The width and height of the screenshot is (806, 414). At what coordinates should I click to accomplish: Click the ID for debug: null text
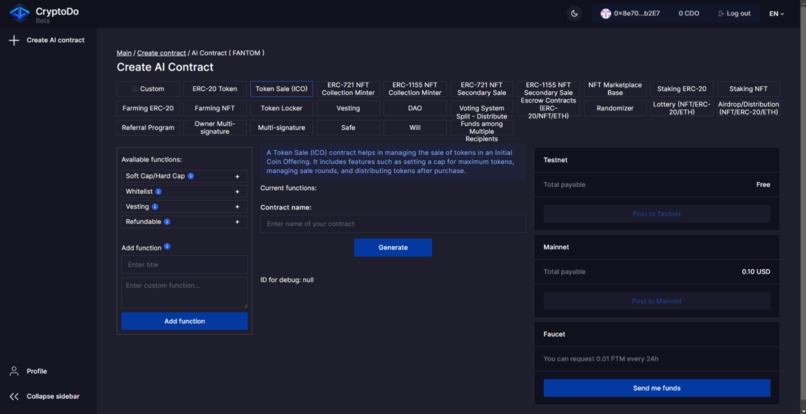(287, 280)
